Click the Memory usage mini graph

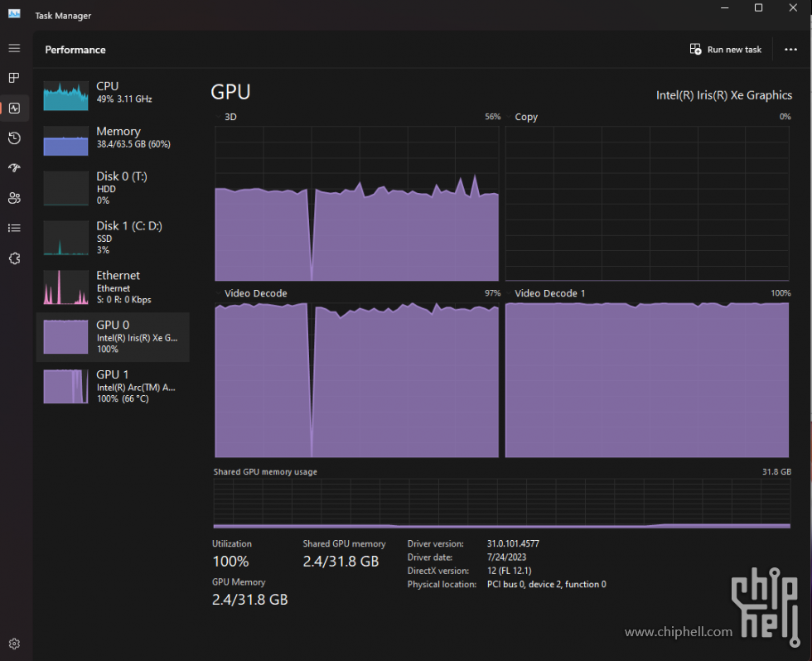pos(65,141)
